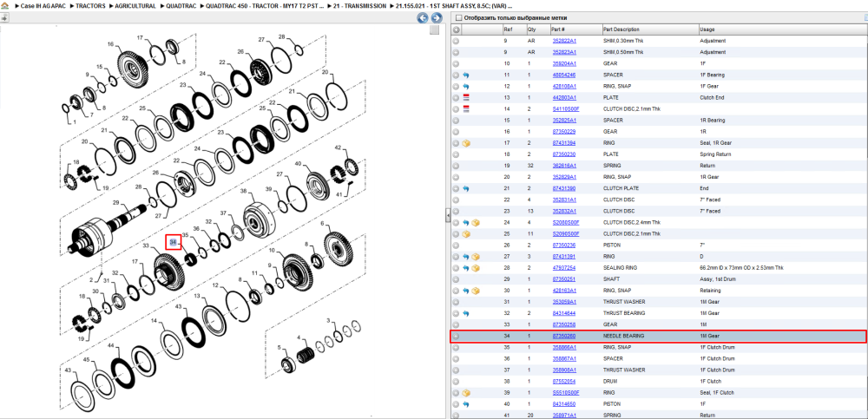Click the circle icon for SHAFT part 87350251
868x419 pixels.
point(457,279)
